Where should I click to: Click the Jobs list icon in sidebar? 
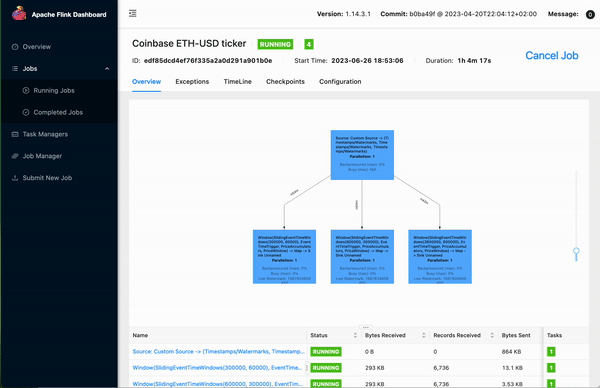coord(15,68)
